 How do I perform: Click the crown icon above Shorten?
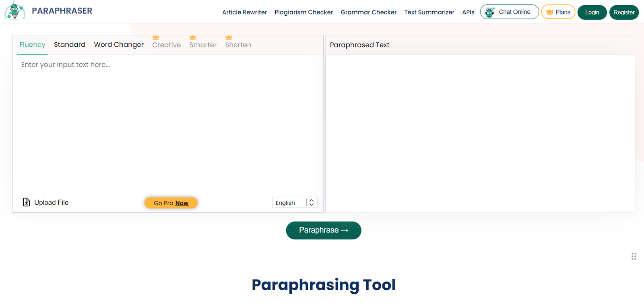[x=229, y=37]
